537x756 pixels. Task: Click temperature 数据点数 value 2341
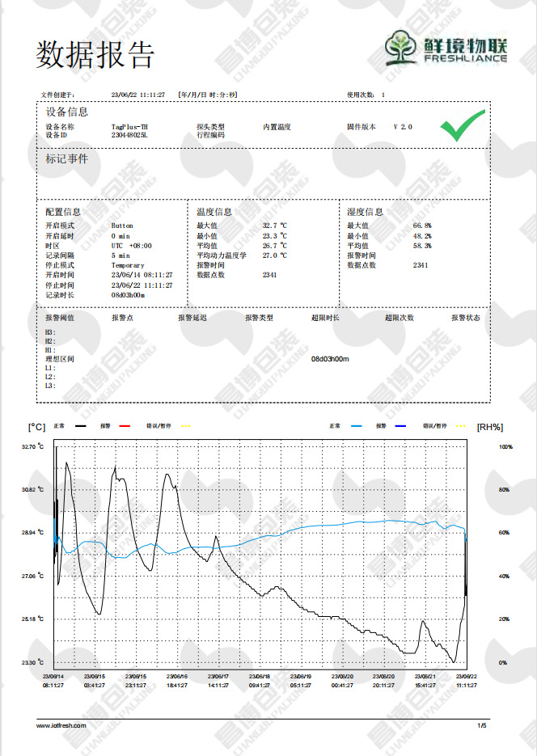[269, 275]
